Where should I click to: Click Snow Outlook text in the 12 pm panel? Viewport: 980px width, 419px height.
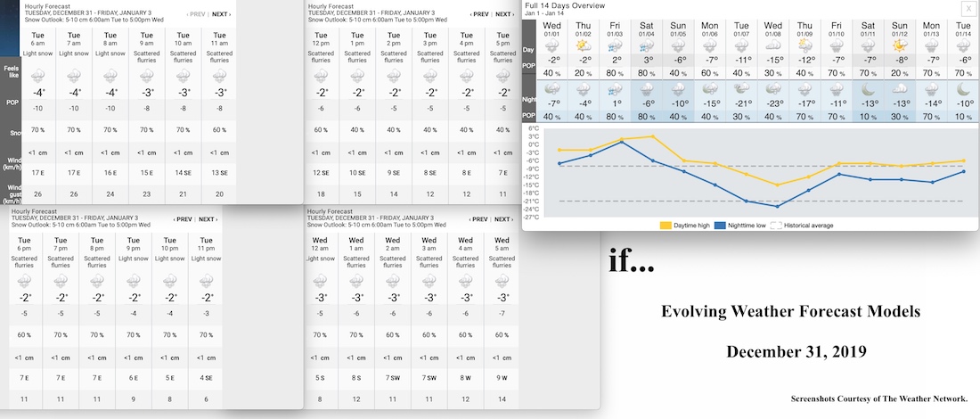pos(378,20)
